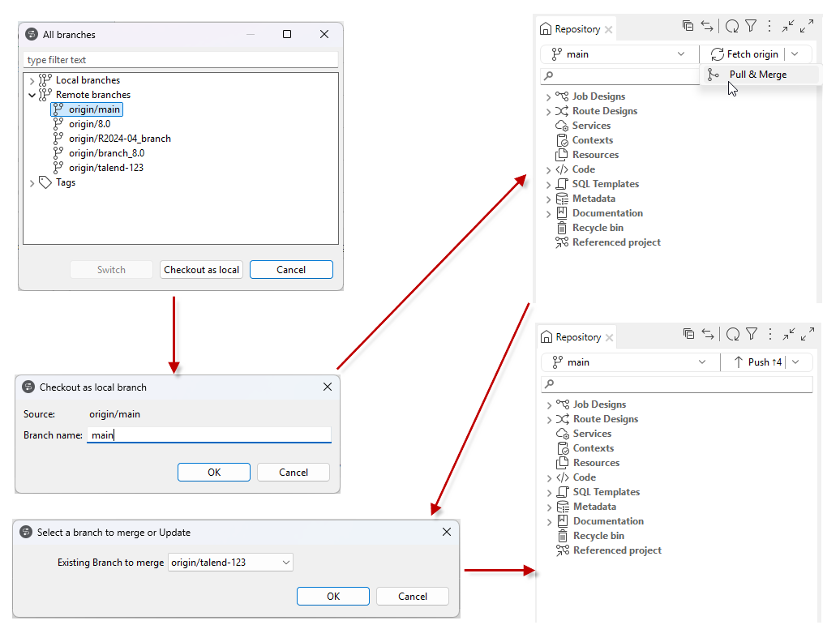
Task: Expand Code node in upper Repository tree
Action: (x=548, y=170)
